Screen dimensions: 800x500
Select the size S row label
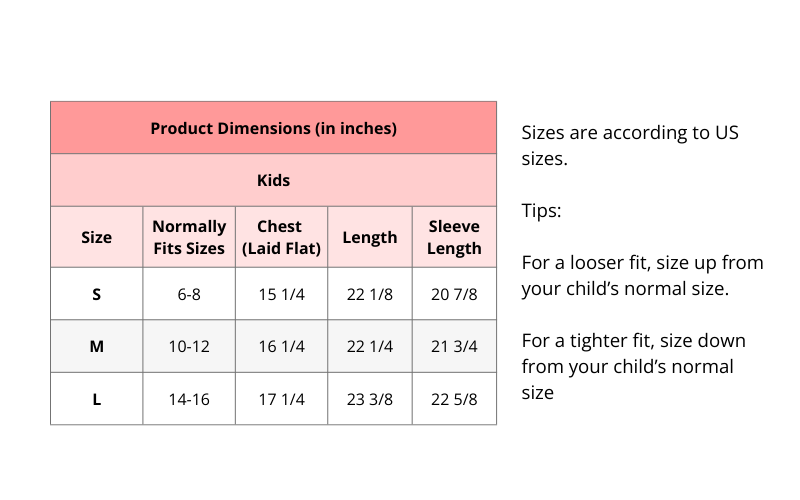coord(96,294)
